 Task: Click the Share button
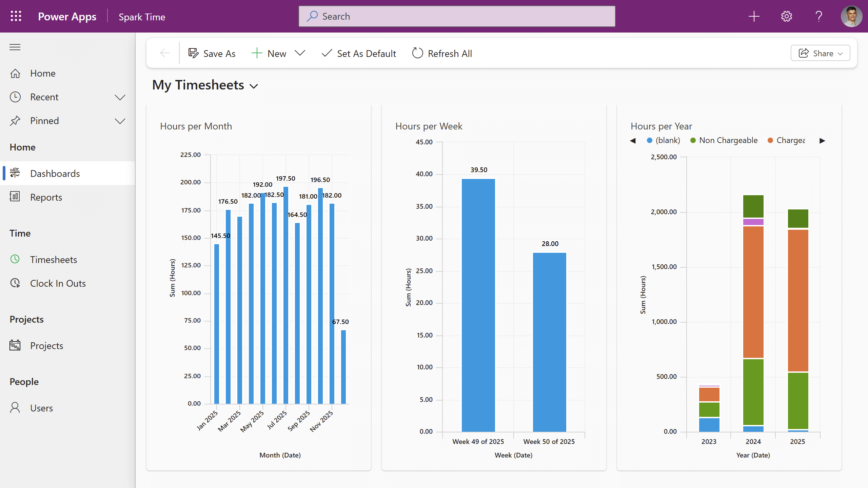[820, 53]
